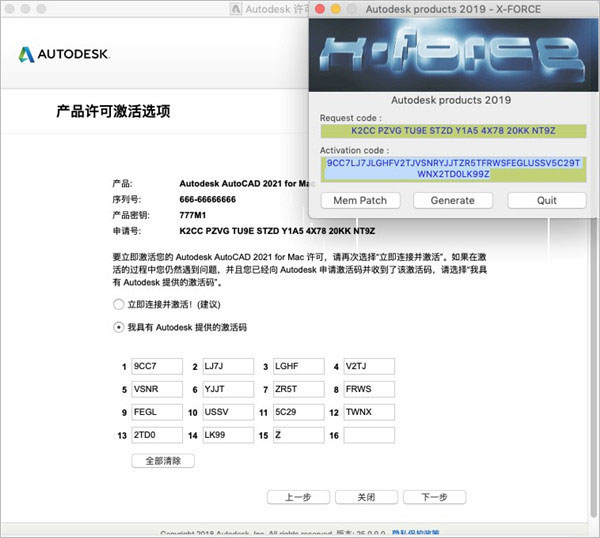This screenshot has width=600, height=538.
Task: Click activation code field 9 containing FEGL
Action: pyautogui.click(x=157, y=412)
